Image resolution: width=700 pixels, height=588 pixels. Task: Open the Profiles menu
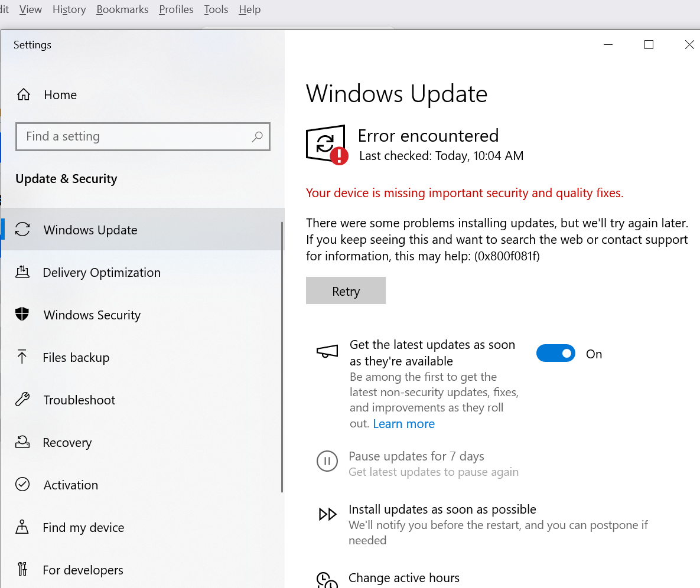coord(177,9)
